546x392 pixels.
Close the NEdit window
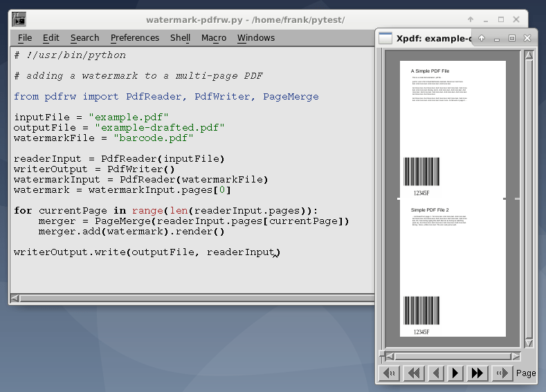click(516, 19)
